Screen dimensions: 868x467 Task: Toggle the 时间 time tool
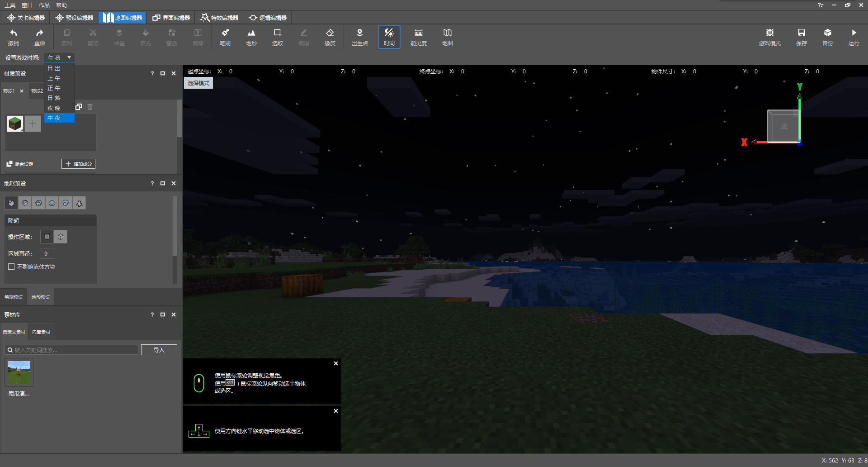389,37
